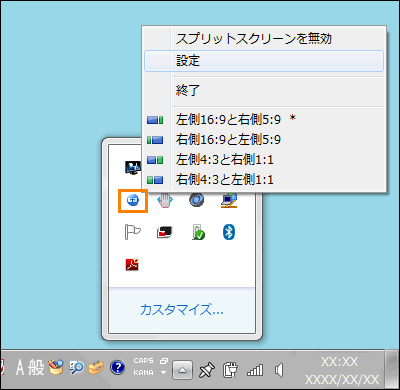Click the laptop network connection tray icon

(x=229, y=200)
